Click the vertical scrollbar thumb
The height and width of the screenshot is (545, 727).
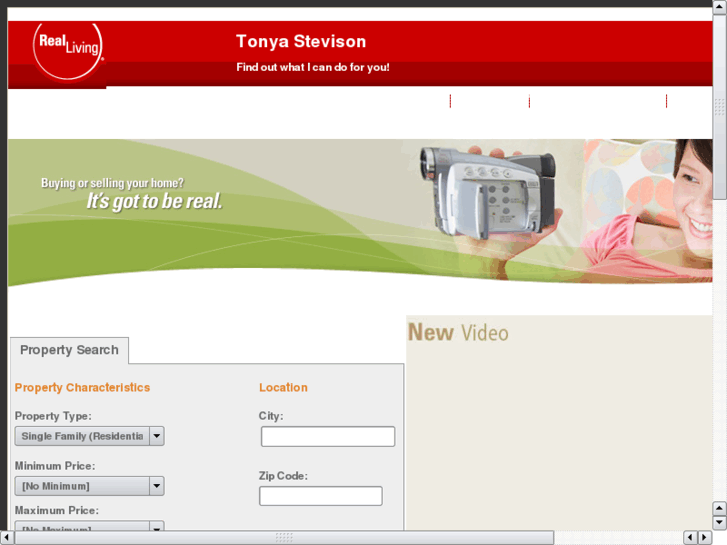pyautogui.click(x=719, y=107)
